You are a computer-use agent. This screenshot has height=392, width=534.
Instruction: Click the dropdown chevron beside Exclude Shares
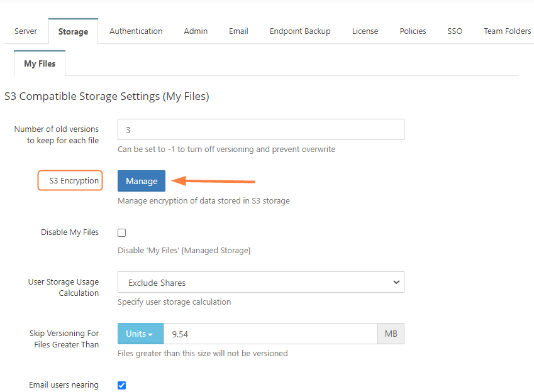click(396, 282)
